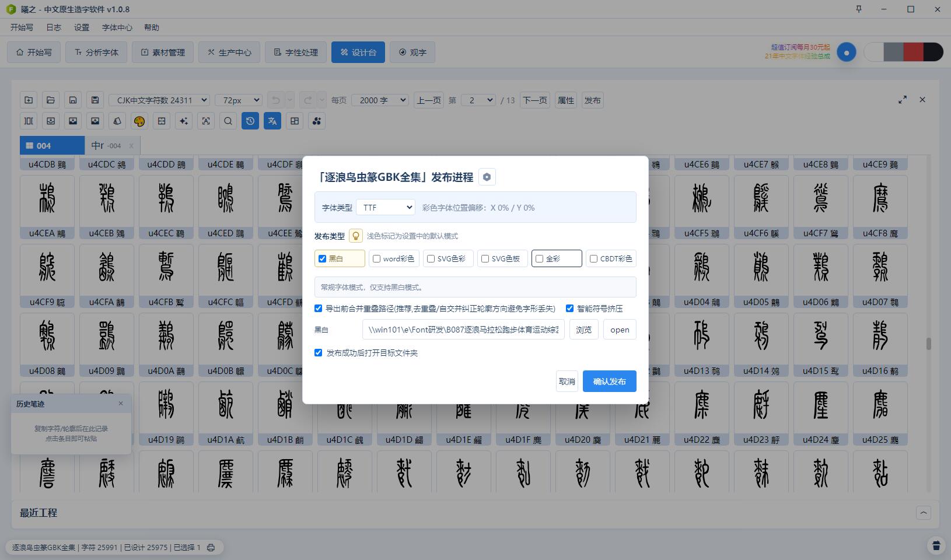
Task: Click the printer icon in status bar
Action: point(211,547)
